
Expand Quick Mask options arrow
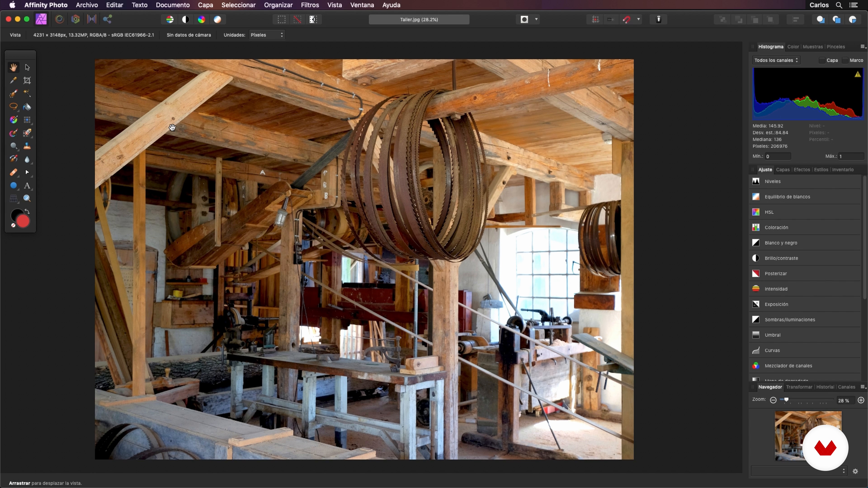click(536, 19)
